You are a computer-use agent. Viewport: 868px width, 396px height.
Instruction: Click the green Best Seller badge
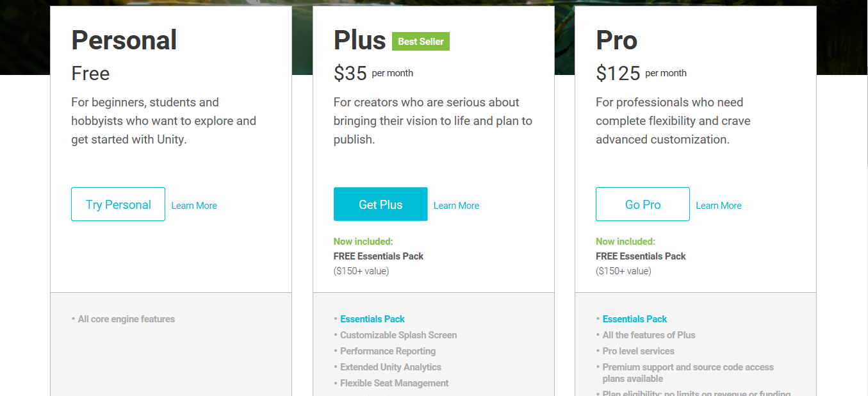point(421,42)
